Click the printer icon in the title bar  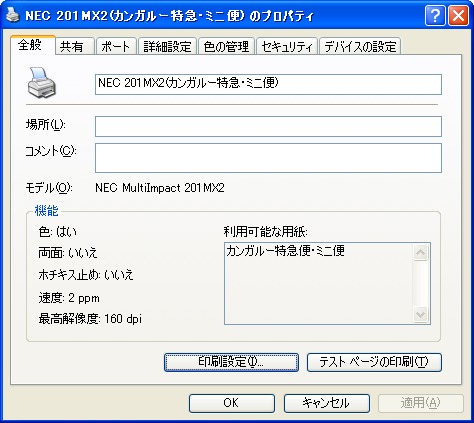click(x=13, y=15)
